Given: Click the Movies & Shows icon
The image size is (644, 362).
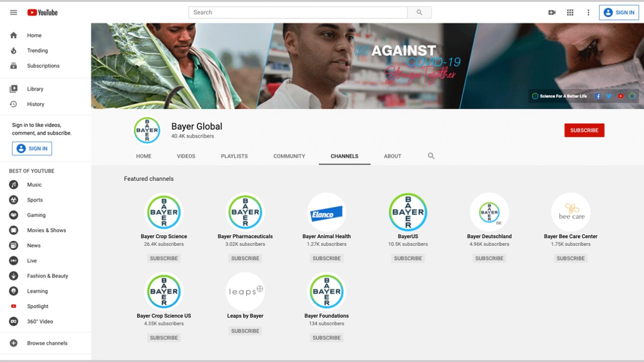Looking at the screenshot, I should click(x=14, y=230).
